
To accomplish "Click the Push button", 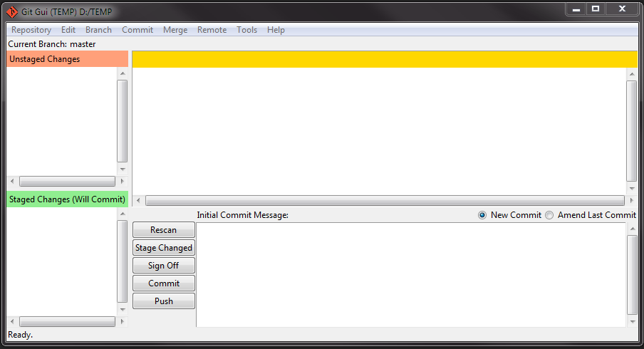I will coord(163,301).
